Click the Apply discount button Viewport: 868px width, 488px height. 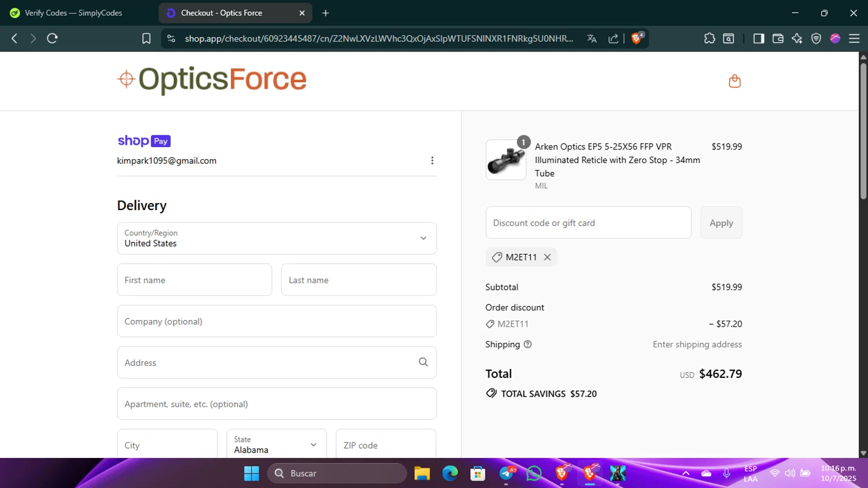(721, 223)
